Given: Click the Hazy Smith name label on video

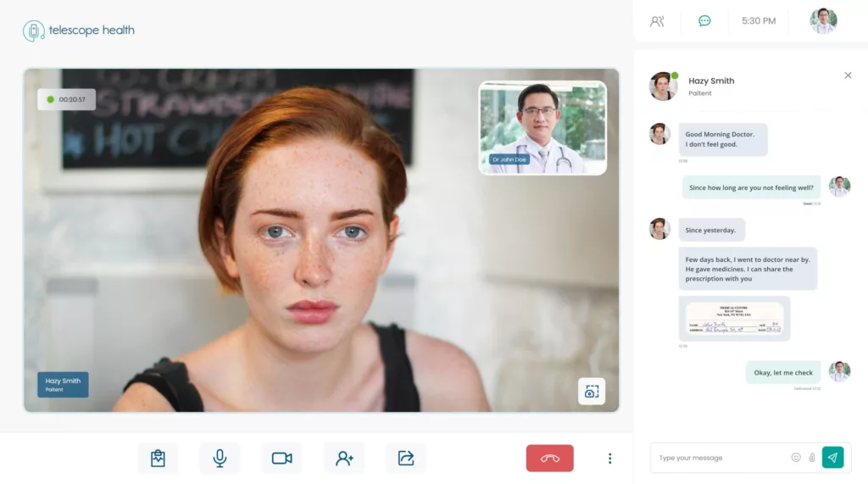Looking at the screenshot, I should click(x=63, y=385).
